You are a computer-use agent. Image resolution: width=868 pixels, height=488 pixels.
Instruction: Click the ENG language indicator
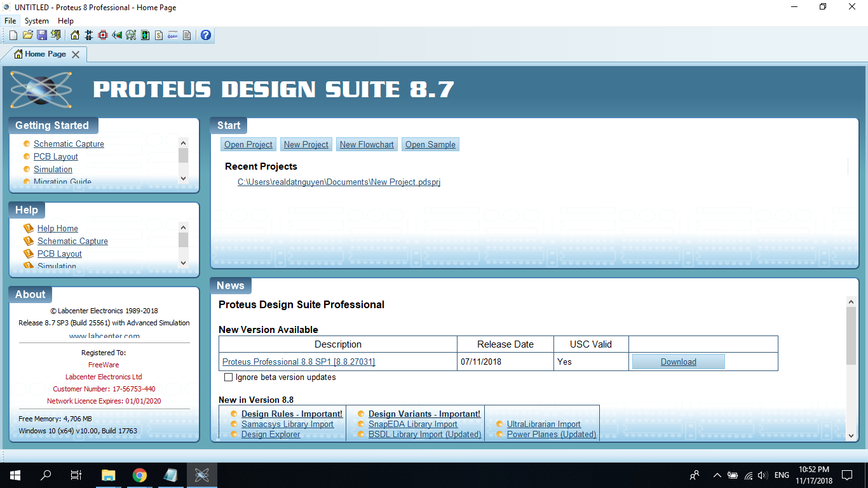click(x=782, y=475)
